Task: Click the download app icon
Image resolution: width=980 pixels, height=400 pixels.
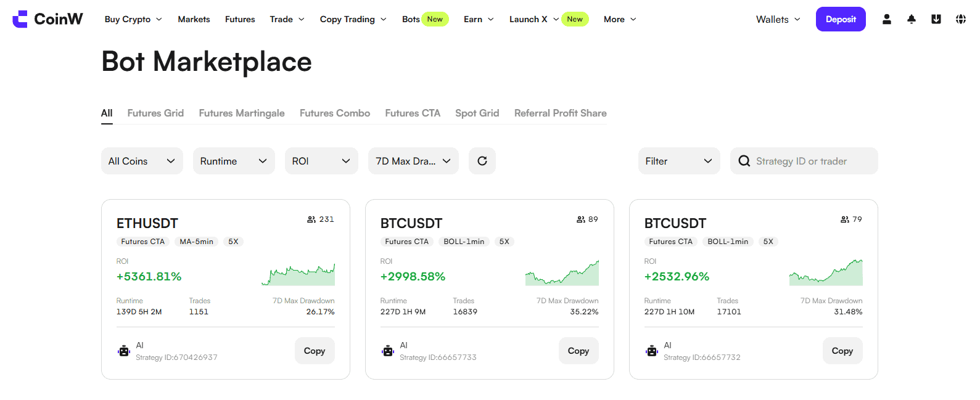Action: click(936, 19)
